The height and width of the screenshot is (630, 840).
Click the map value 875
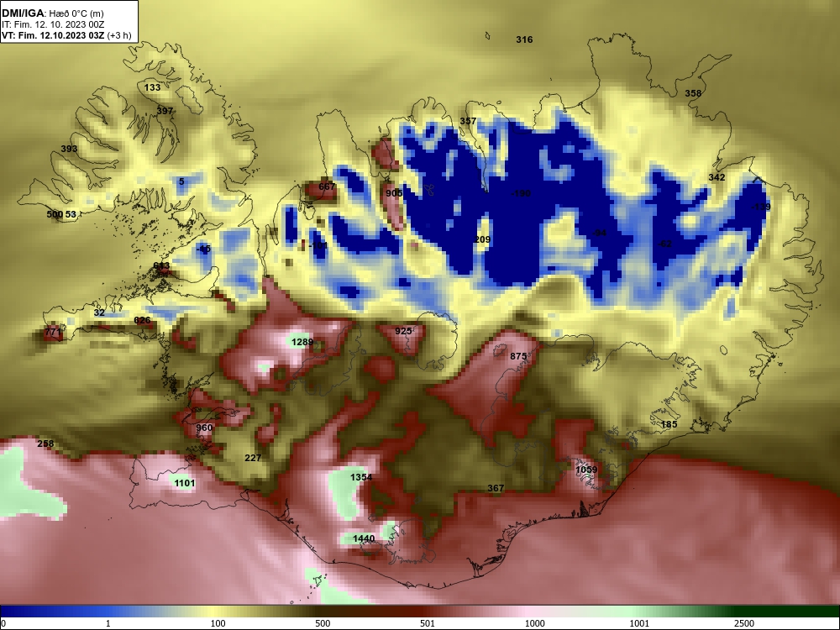518,356
